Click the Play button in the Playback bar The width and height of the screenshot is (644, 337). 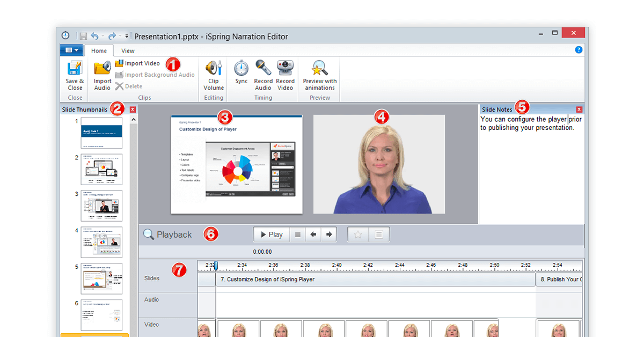(272, 235)
